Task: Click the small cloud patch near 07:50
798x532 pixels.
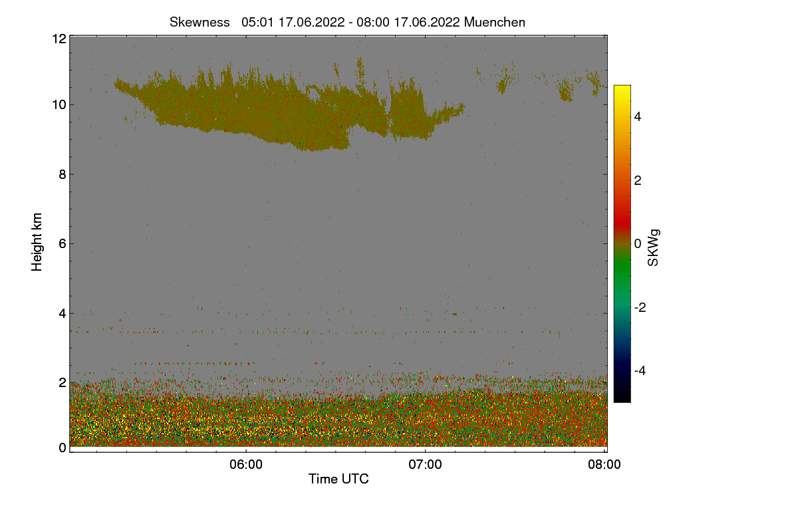Action: point(565,90)
